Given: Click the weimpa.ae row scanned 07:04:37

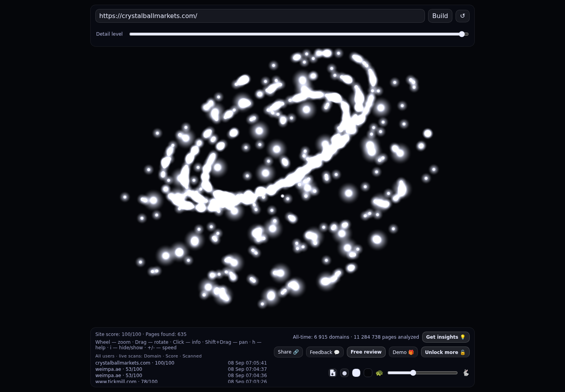Looking at the screenshot, I should point(181,369).
